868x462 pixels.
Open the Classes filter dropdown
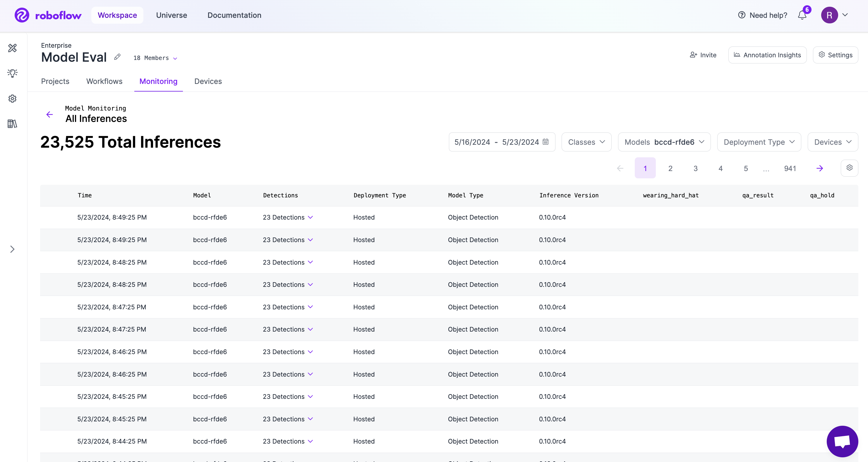(x=586, y=142)
